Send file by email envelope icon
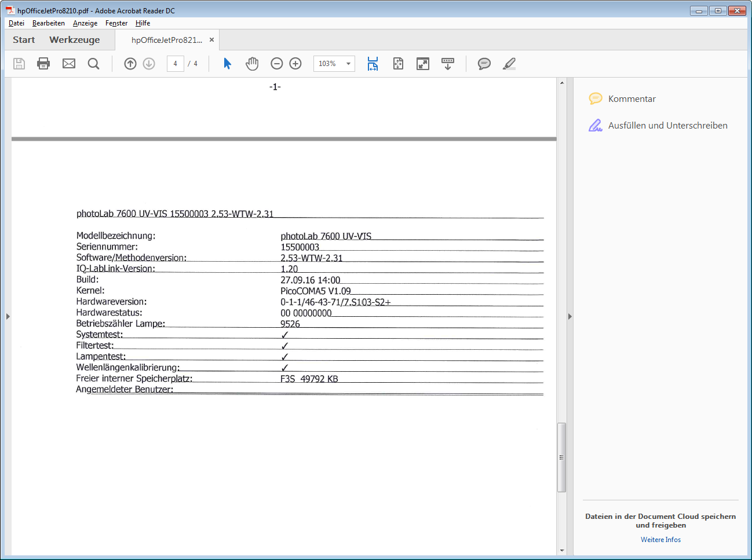The height and width of the screenshot is (560, 752). 69,64
